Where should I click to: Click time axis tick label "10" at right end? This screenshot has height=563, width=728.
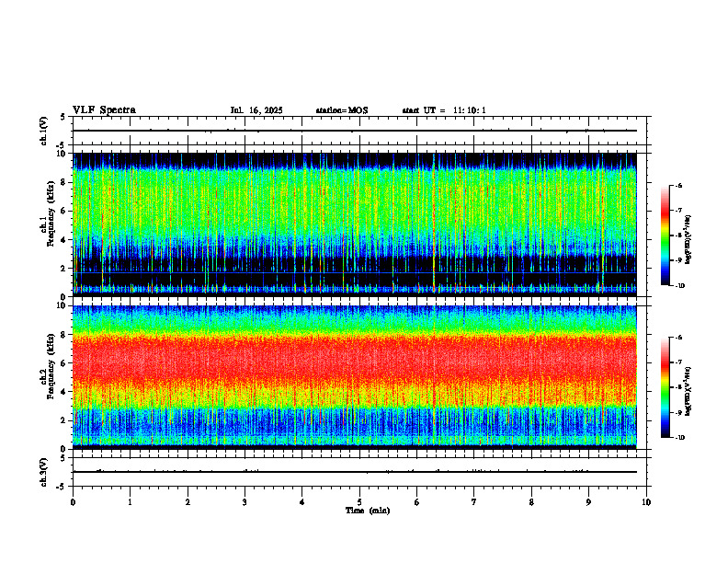646,502
